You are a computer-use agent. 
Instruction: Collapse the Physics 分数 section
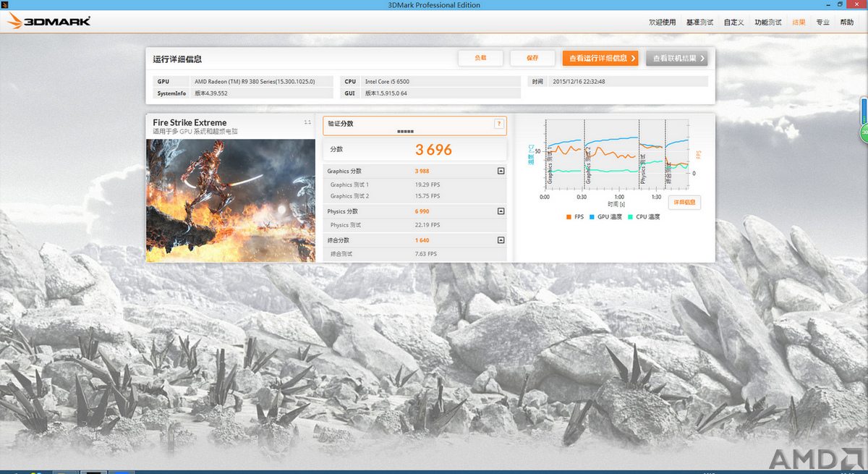click(x=500, y=211)
